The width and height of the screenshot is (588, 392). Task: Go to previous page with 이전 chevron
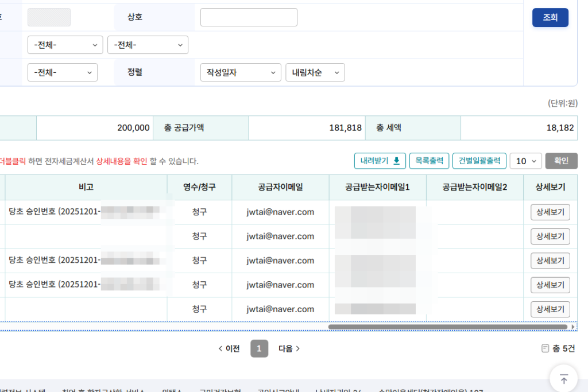pos(229,348)
